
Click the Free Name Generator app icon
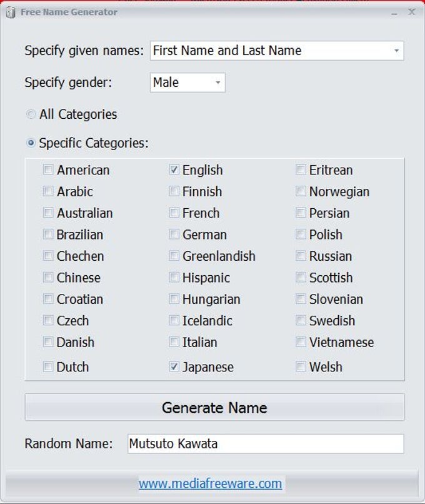click(x=11, y=13)
